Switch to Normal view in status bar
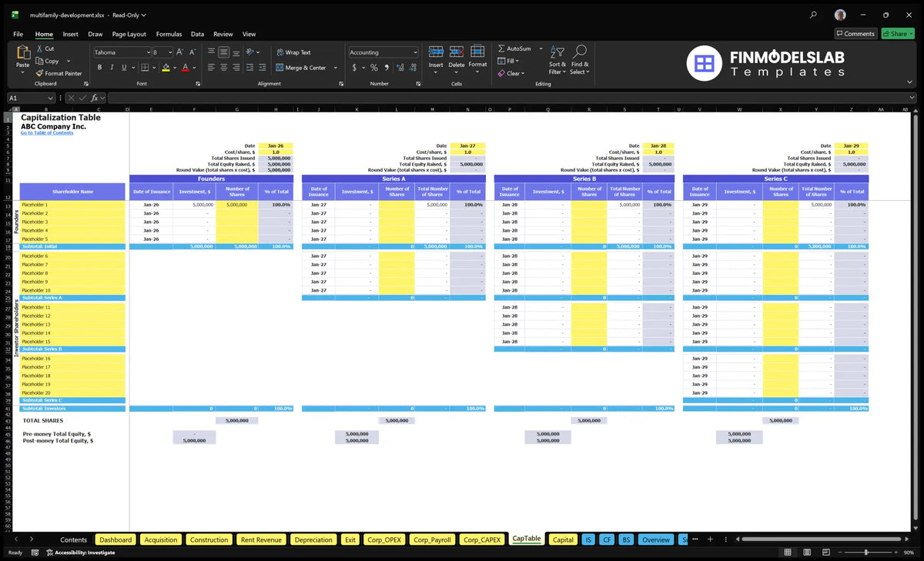Screen dimensions: 924x561 coord(788,553)
